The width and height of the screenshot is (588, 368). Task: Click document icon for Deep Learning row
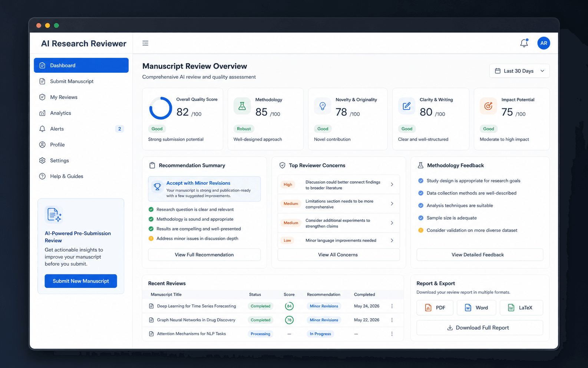[151, 306]
